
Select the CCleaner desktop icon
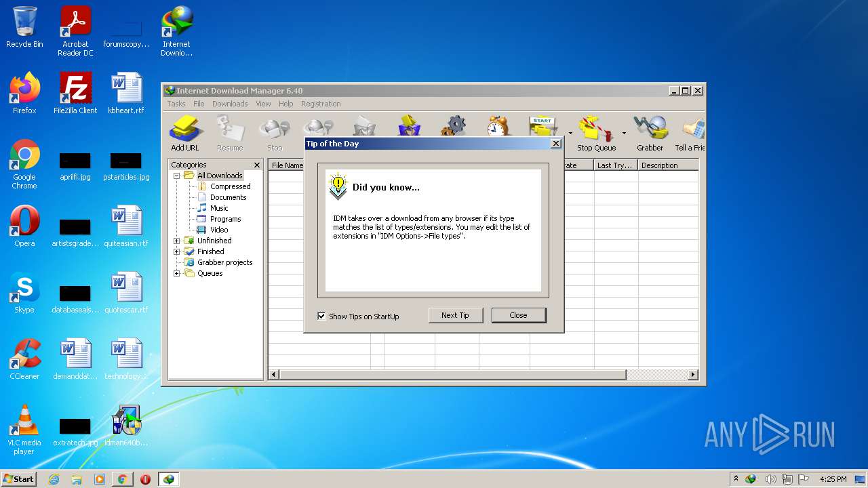click(24, 359)
